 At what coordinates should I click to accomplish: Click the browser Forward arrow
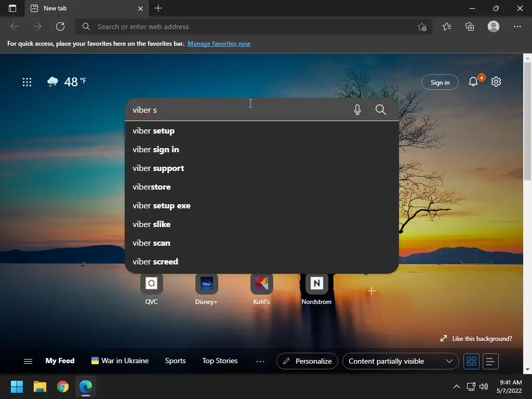coord(37,26)
